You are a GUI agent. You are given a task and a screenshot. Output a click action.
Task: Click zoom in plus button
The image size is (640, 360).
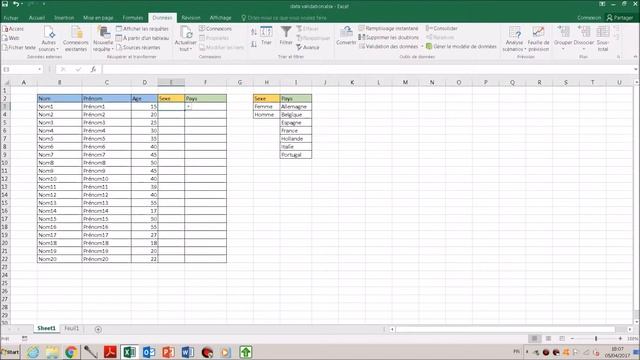[620, 339]
